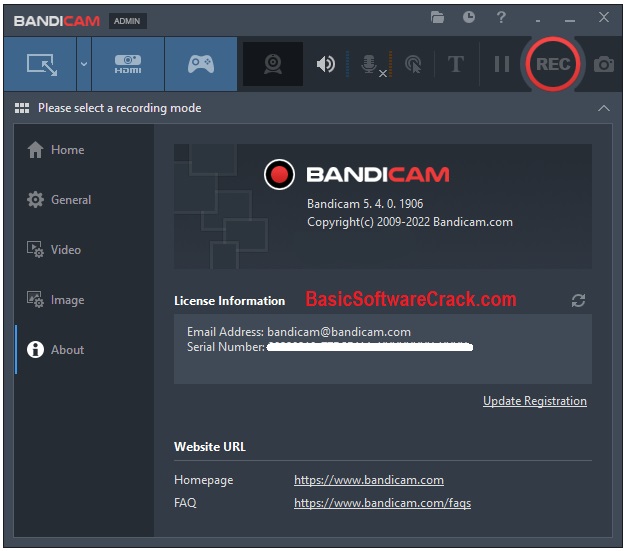Click the recording mode grid icon
626x551 pixels.
pos(22,108)
